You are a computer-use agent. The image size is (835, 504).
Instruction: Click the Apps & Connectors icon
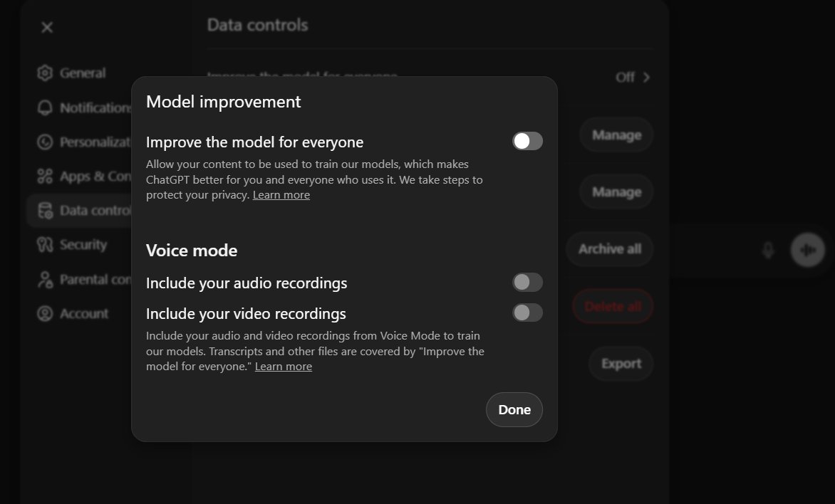(x=46, y=176)
